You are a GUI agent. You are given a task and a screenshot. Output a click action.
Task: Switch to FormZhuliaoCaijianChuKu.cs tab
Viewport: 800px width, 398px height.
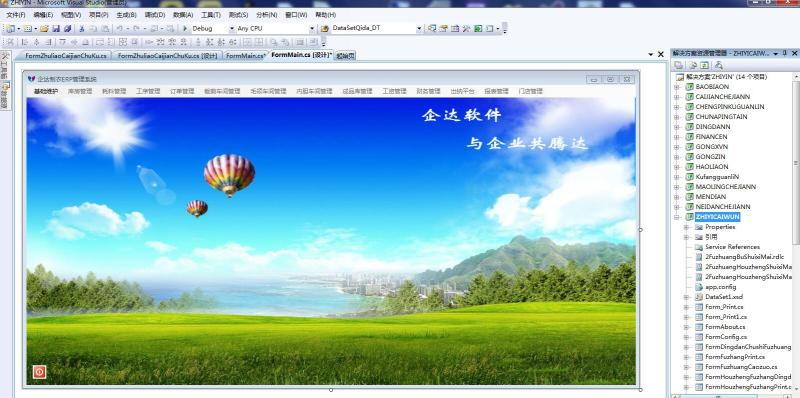[x=66, y=56]
